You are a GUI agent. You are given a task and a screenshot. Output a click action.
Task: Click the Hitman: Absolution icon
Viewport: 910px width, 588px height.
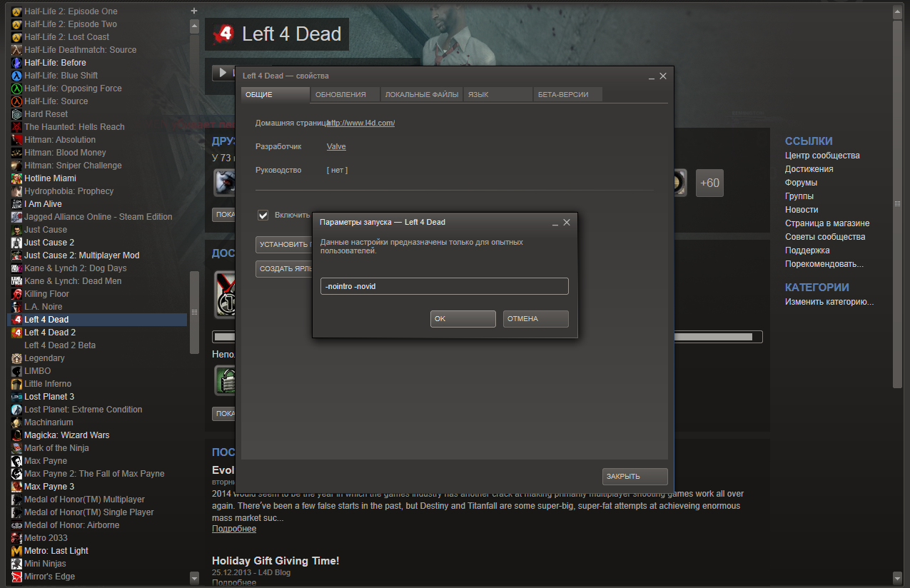[17, 140]
